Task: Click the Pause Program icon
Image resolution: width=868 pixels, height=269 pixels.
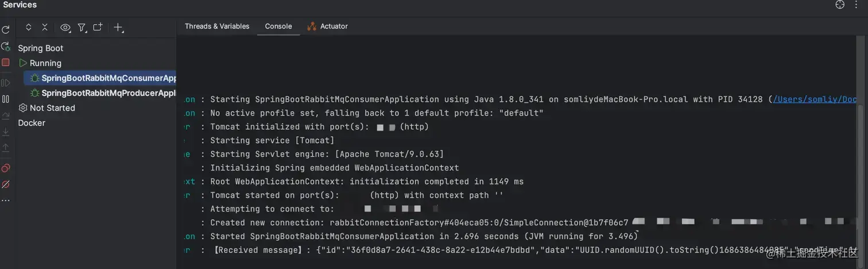Action: pos(6,99)
